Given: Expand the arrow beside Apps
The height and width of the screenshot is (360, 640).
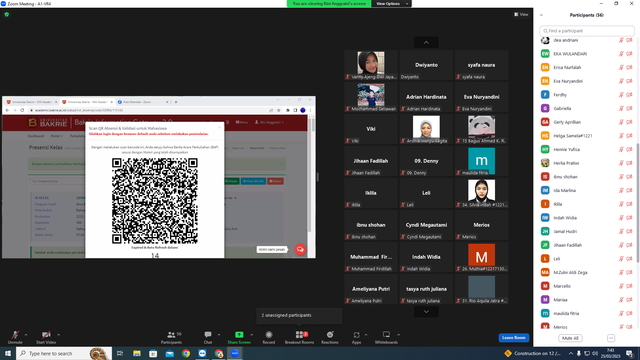Looking at the screenshot, I should click(x=366, y=335).
